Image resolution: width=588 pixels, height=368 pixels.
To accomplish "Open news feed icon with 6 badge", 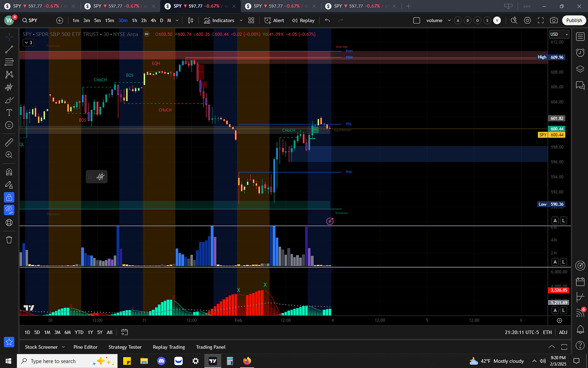I will (580, 313).
